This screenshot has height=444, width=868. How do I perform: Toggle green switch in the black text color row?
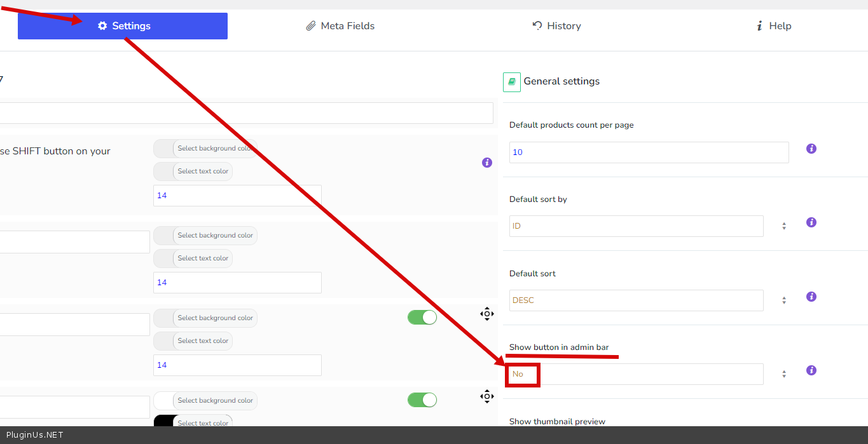click(422, 400)
